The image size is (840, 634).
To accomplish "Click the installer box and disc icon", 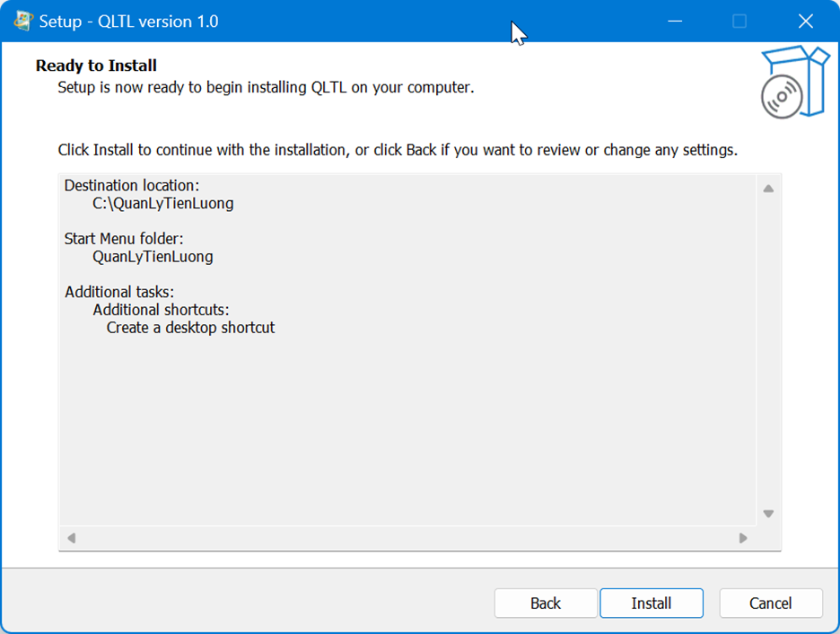I will click(x=792, y=84).
